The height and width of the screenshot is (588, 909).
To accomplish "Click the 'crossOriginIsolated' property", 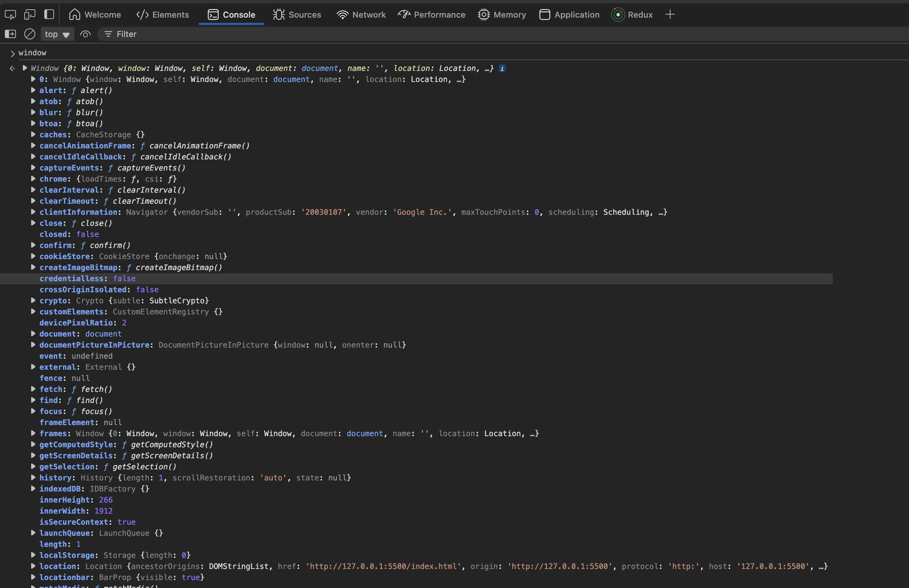I will pyautogui.click(x=83, y=290).
